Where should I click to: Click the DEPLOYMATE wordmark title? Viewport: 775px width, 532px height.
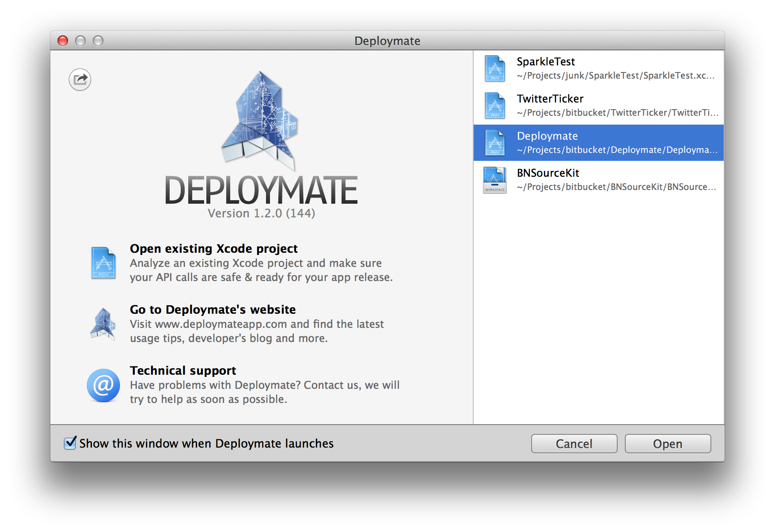pyautogui.click(x=261, y=190)
